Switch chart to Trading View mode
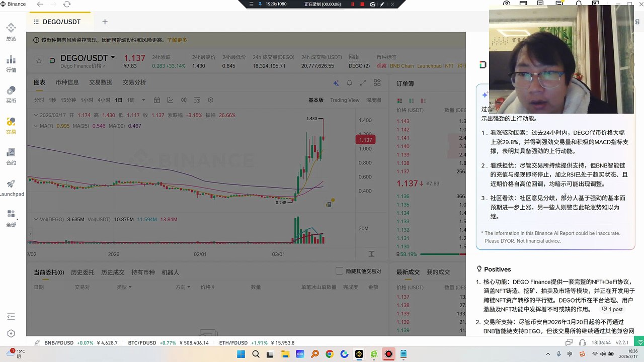 tap(345, 100)
